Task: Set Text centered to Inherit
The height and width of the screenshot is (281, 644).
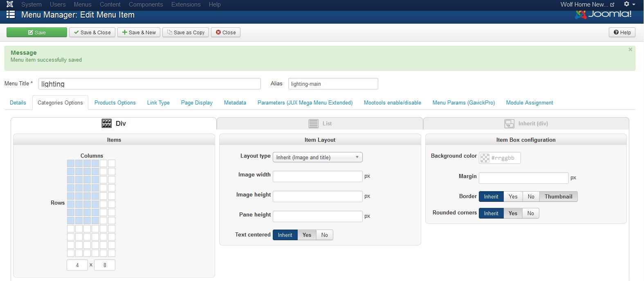Action: click(x=285, y=235)
